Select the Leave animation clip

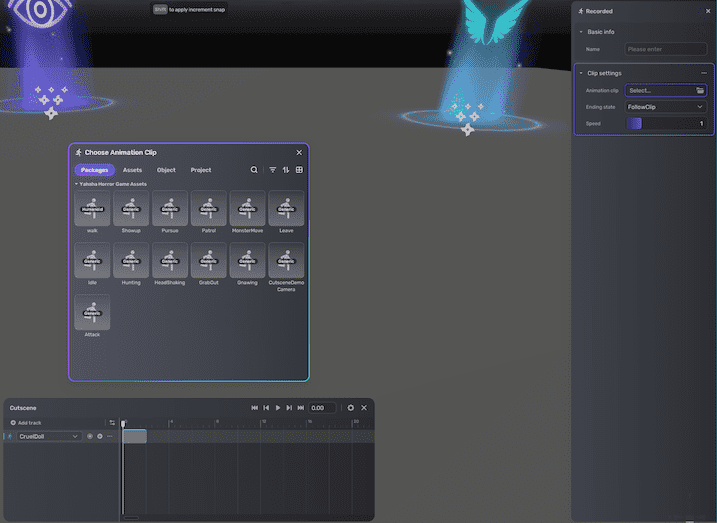(286, 208)
